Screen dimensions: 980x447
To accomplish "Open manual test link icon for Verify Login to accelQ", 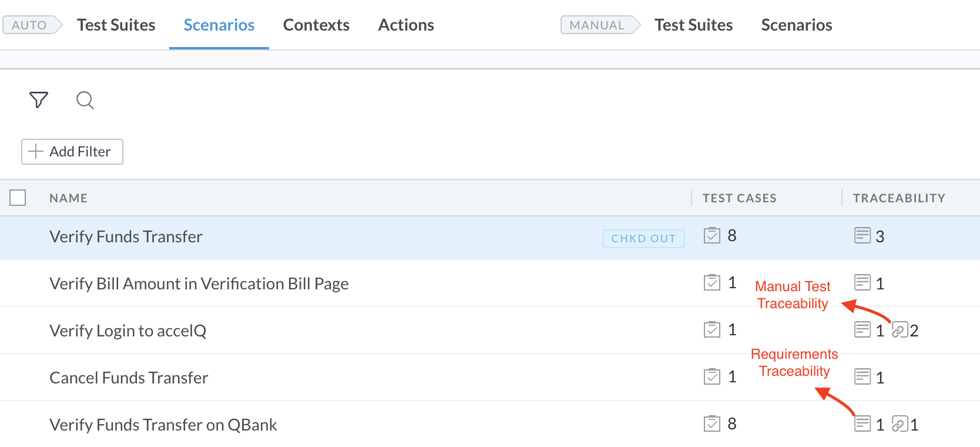I will tap(900, 330).
